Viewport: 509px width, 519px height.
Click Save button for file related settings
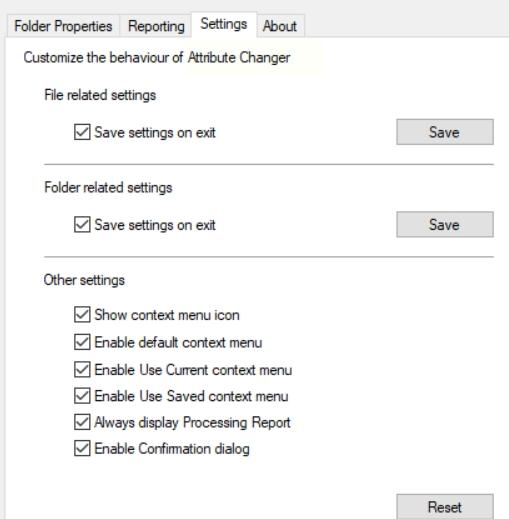(445, 132)
